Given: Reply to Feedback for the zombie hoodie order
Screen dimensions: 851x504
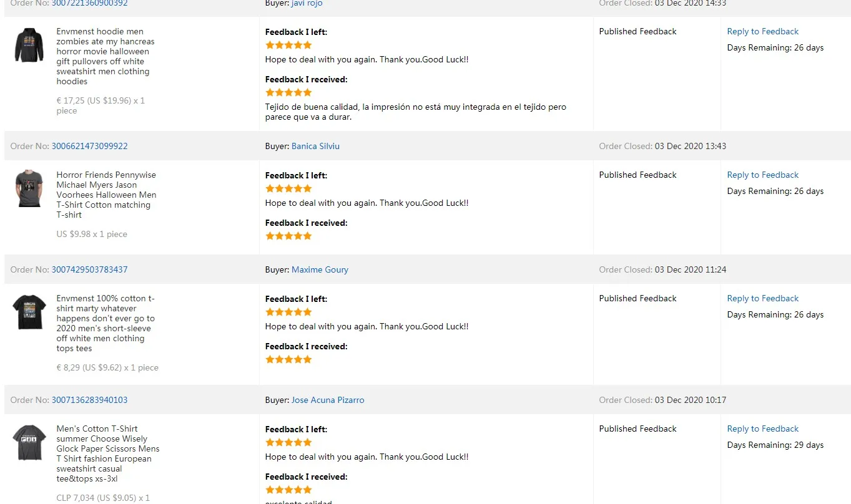Looking at the screenshot, I should (x=762, y=31).
